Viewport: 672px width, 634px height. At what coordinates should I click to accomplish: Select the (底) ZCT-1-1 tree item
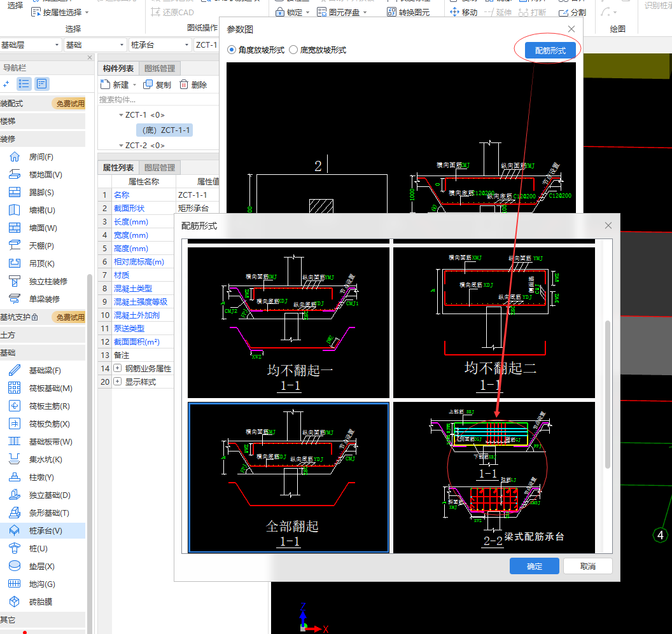pyautogui.click(x=165, y=130)
